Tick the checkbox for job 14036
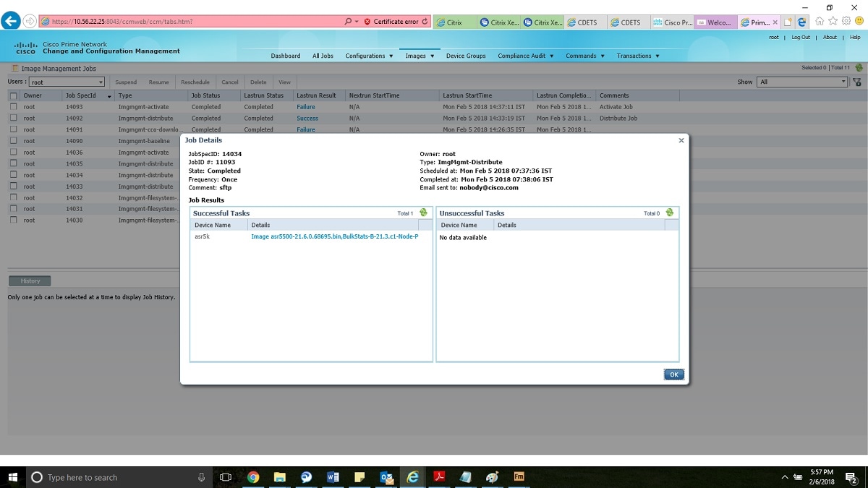Screen dimensions: 868x488 pos(13,152)
